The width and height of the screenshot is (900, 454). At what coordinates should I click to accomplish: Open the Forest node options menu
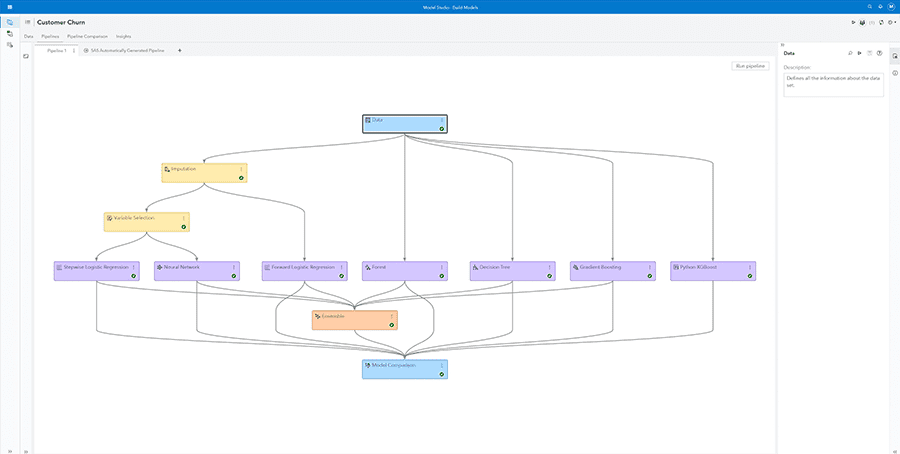coord(441,267)
